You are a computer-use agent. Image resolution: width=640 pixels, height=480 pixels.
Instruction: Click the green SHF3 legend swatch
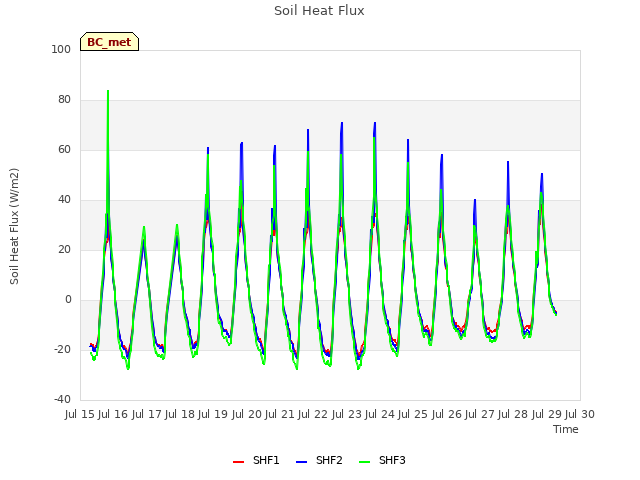(x=364, y=462)
